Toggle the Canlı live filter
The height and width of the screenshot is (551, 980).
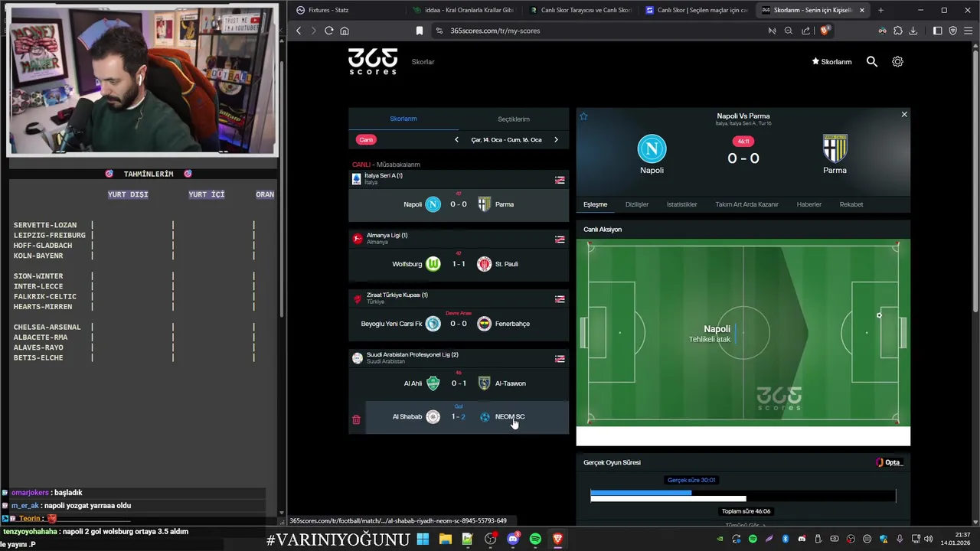pyautogui.click(x=366, y=140)
